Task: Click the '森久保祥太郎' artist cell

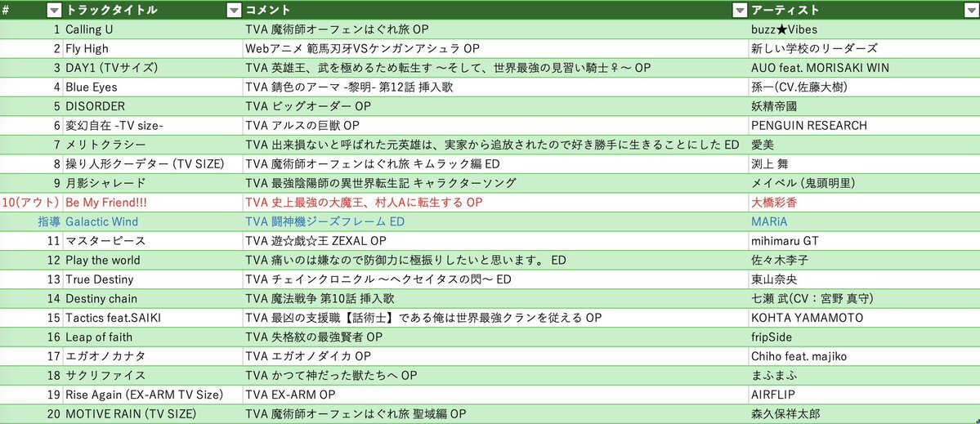Action: tap(864, 414)
